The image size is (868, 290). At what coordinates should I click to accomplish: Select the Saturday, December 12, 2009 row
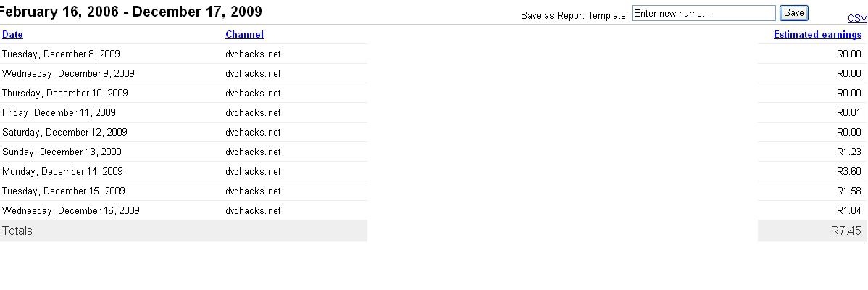pos(64,132)
